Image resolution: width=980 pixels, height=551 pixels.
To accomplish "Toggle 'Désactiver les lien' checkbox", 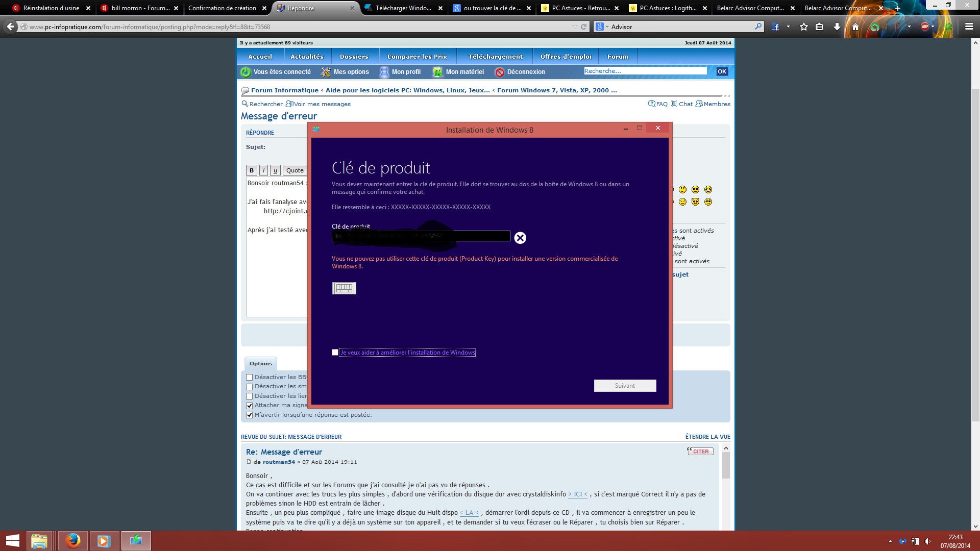I will pyautogui.click(x=249, y=396).
